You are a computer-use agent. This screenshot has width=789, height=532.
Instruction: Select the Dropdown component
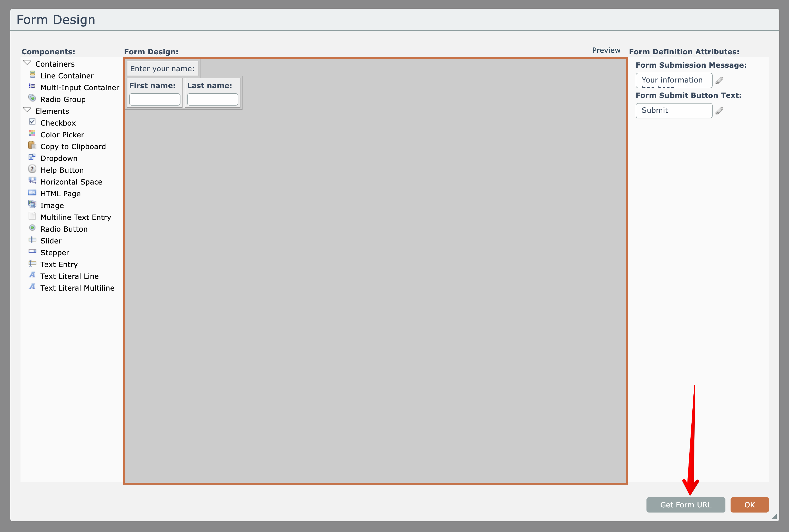59,158
